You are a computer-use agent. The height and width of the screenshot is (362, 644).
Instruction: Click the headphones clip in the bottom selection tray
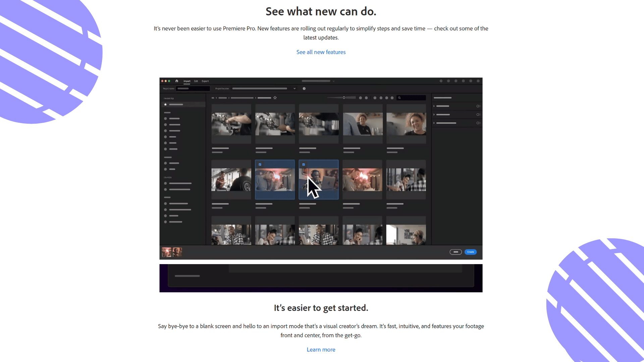pyautogui.click(x=177, y=252)
